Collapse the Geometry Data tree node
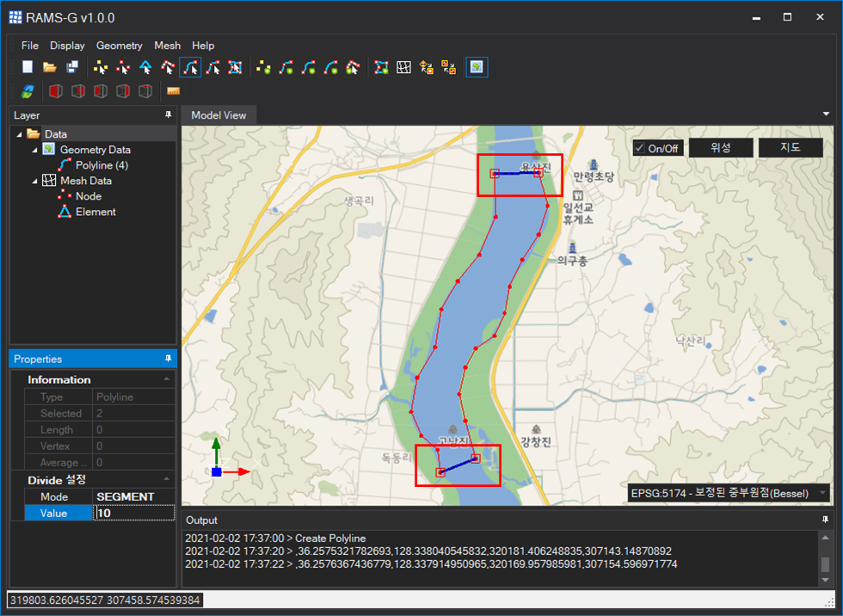 coord(34,150)
